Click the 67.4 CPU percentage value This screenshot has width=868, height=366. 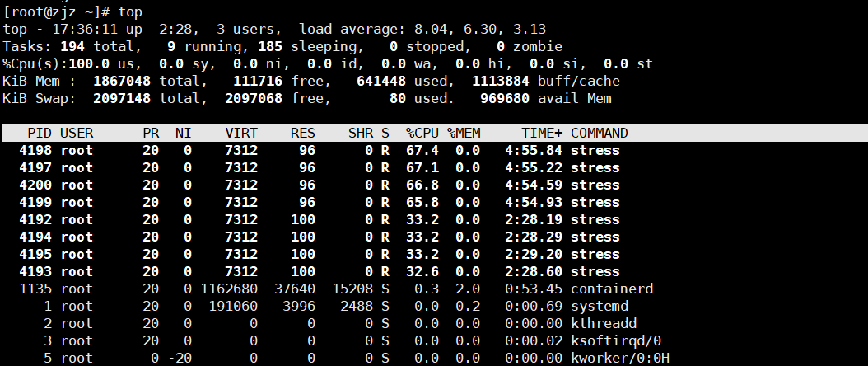pyautogui.click(x=422, y=151)
